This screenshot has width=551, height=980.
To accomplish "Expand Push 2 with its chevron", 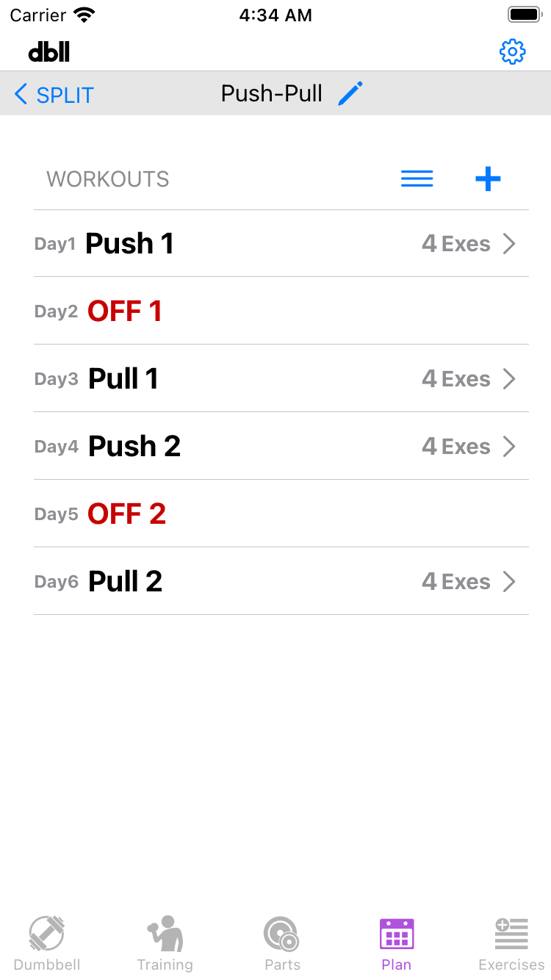I will pyautogui.click(x=509, y=447).
